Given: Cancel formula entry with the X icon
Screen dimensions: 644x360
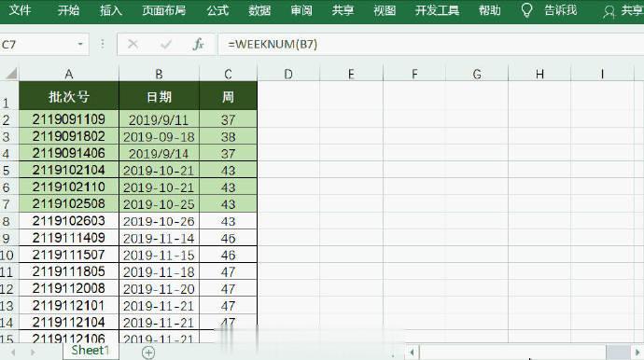Looking at the screenshot, I should [x=133, y=44].
